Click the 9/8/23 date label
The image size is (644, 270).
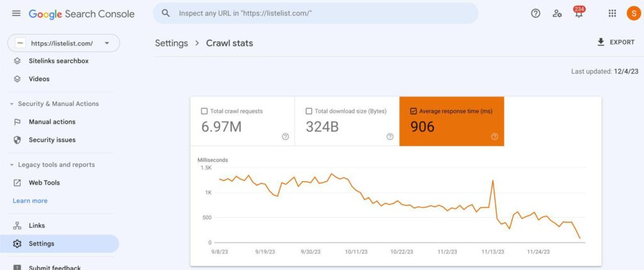(x=219, y=252)
